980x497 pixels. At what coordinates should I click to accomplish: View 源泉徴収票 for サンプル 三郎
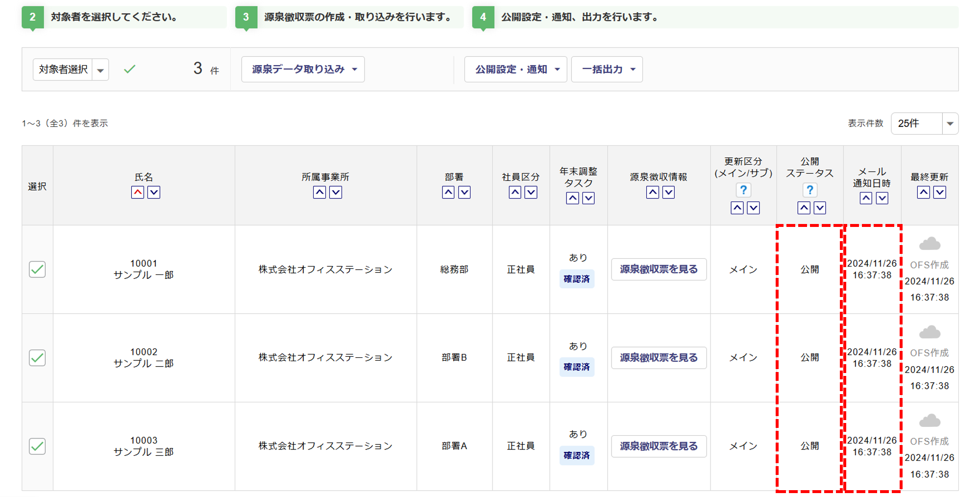pos(659,446)
